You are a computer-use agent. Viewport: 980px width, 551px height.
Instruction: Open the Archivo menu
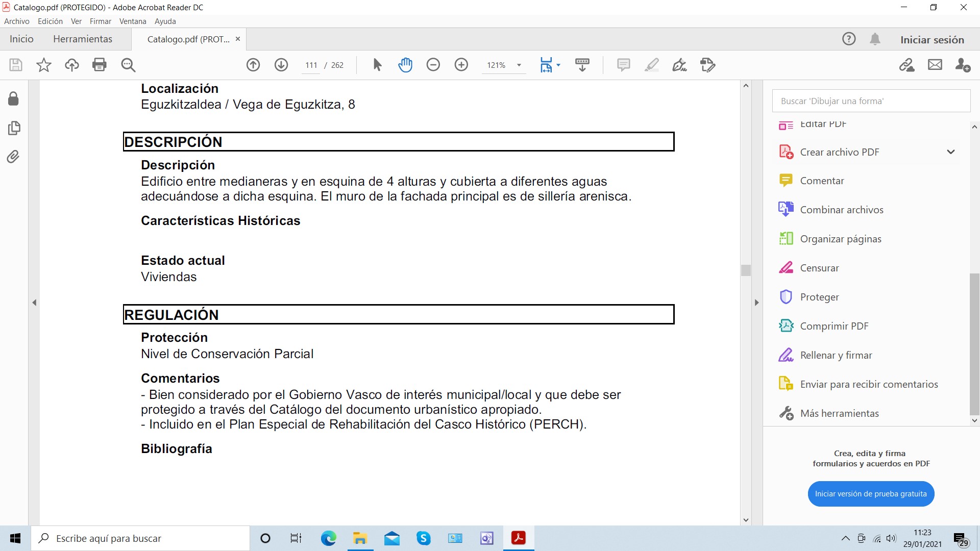[17, 21]
